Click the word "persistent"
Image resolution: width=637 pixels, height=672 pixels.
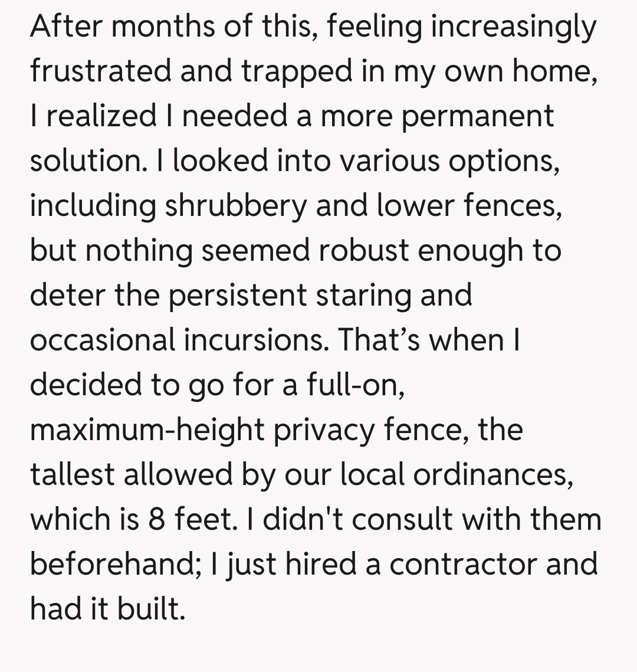(238, 294)
